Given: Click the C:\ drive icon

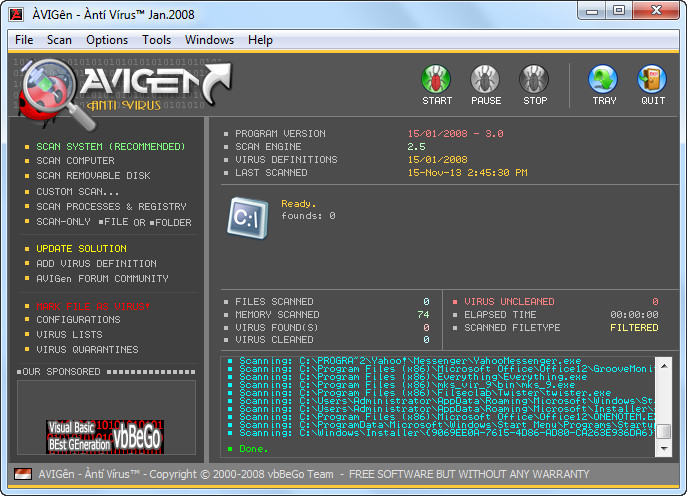Looking at the screenshot, I should (x=248, y=218).
